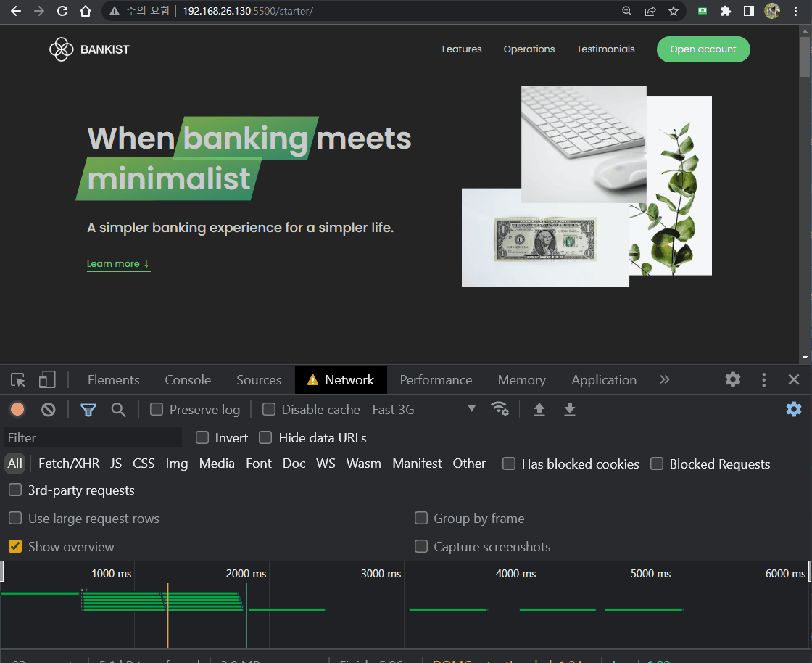The height and width of the screenshot is (663, 812).
Task: Open the user profile avatar
Action: pos(772,11)
